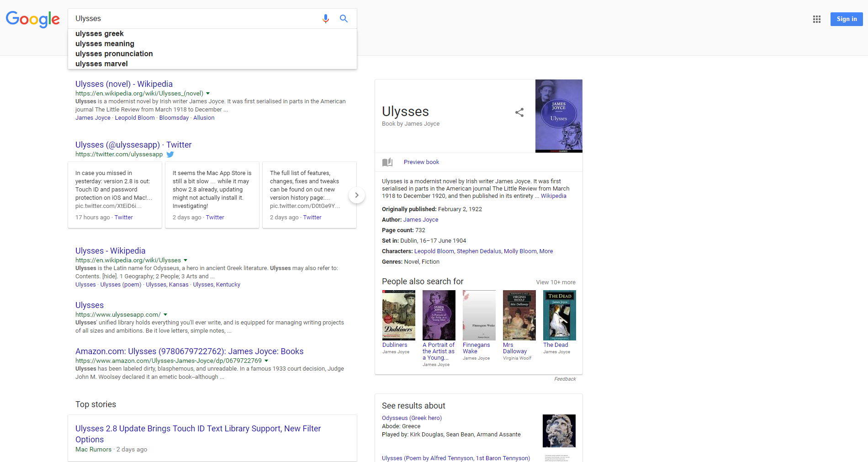Open the Stephen Dedalus character link
868x462 pixels.
479,251
